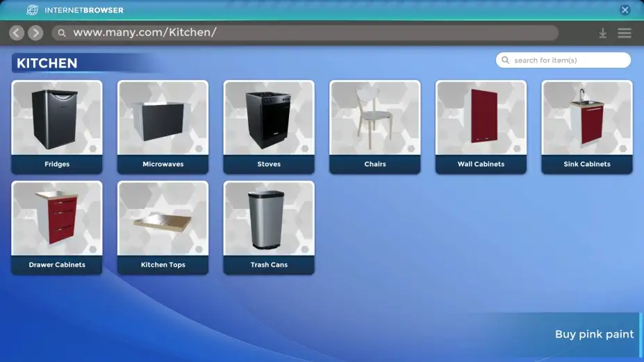The image size is (644, 362).
Task: Open the Drawer Cabinets category image
Action: pos(57,219)
